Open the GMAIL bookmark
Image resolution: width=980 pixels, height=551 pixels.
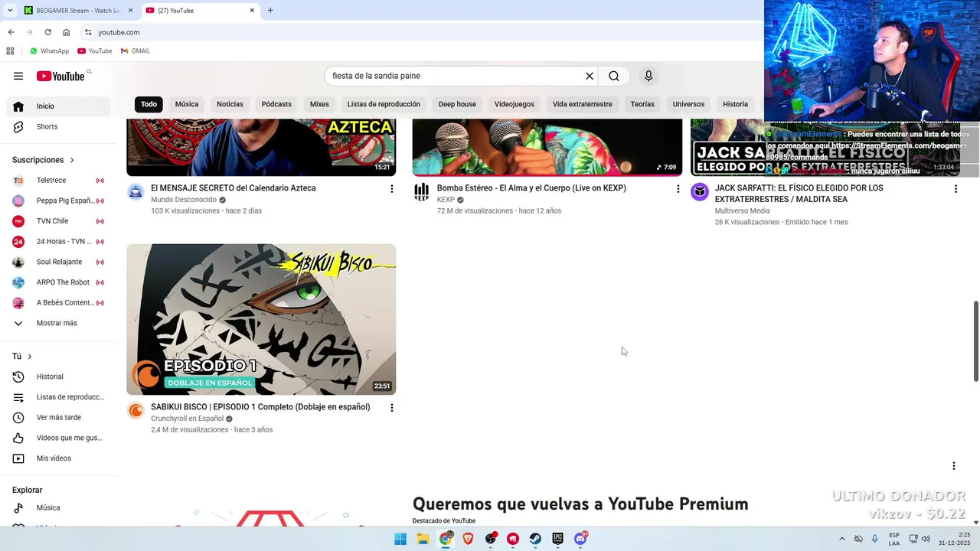pyautogui.click(x=136, y=51)
